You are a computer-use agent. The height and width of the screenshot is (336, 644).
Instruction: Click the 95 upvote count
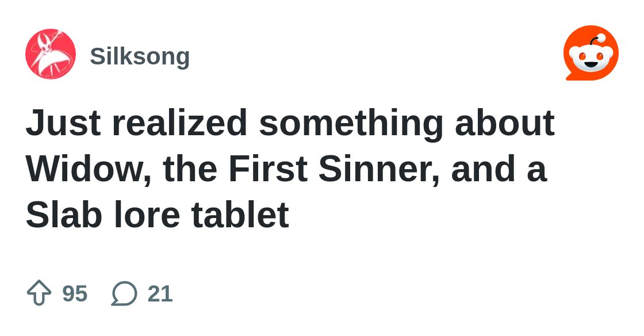tap(75, 293)
